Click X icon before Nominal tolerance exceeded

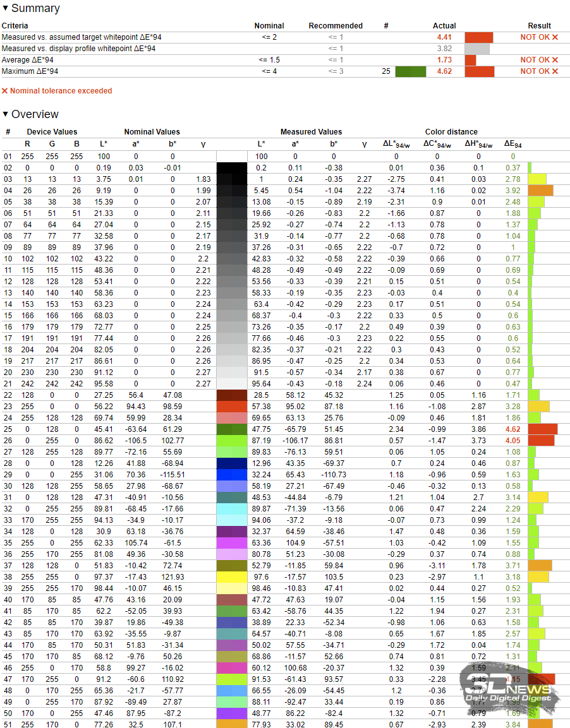4,91
